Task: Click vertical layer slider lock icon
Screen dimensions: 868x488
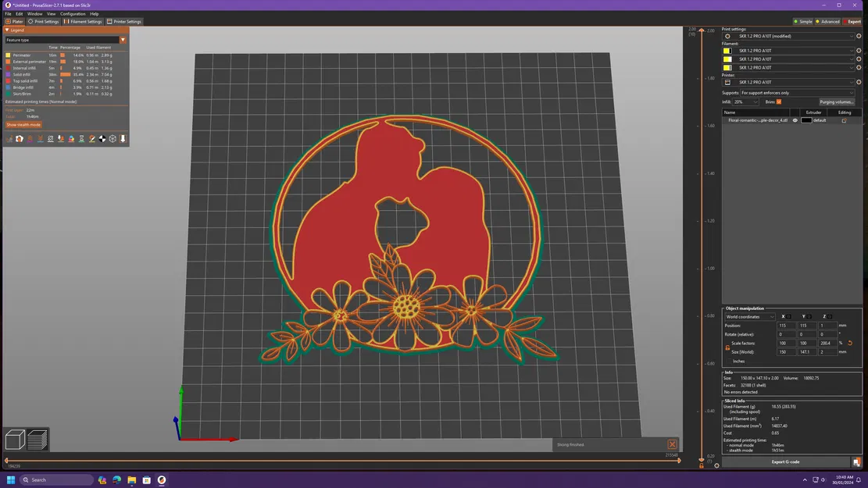Action: click(702, 466)
